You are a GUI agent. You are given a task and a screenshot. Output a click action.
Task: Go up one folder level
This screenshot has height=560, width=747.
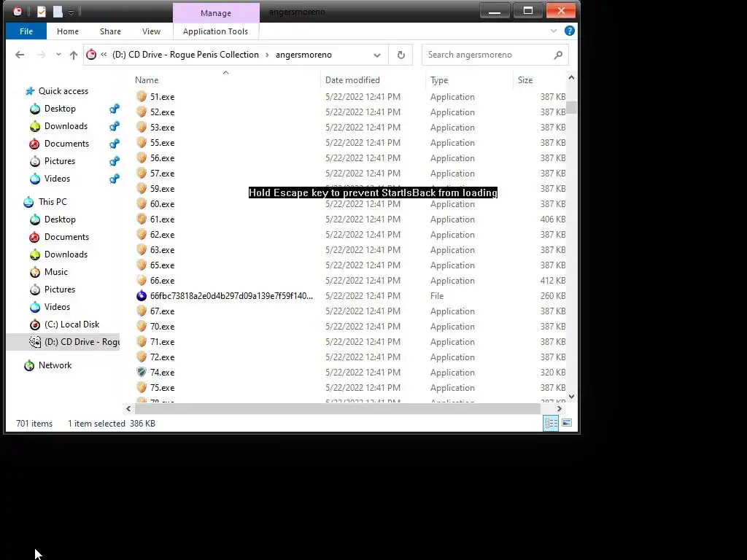pyautogui.click(x=74, y=55)
